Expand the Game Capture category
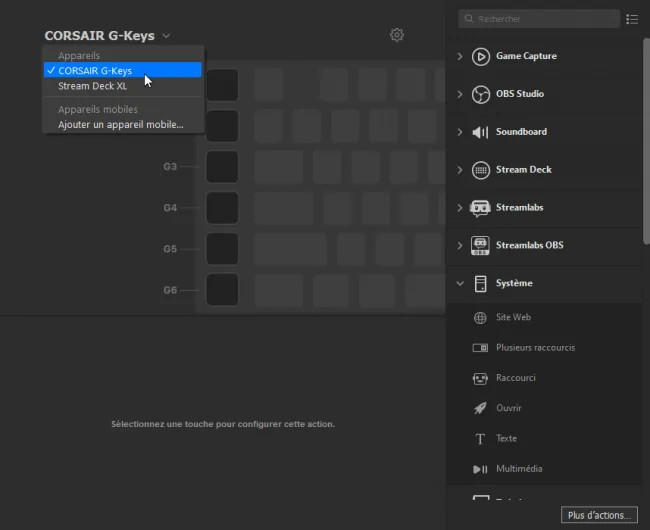This screenshot has width=650, height=530. (460, 56)
